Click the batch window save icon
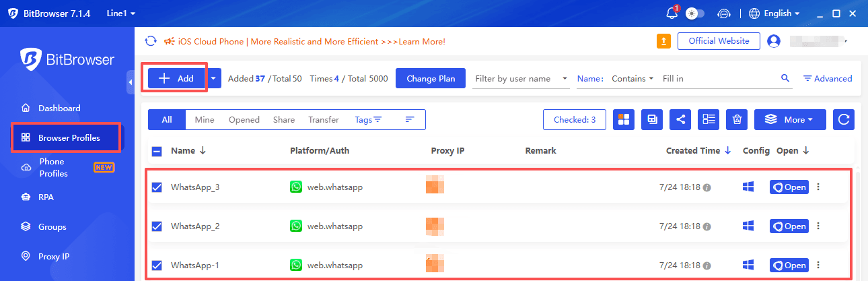 pyautogui.click(x=652, y=119)
